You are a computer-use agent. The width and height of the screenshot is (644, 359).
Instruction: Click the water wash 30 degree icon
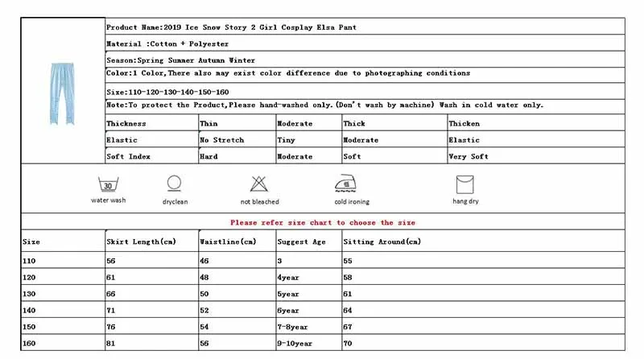tap(109, 184)
